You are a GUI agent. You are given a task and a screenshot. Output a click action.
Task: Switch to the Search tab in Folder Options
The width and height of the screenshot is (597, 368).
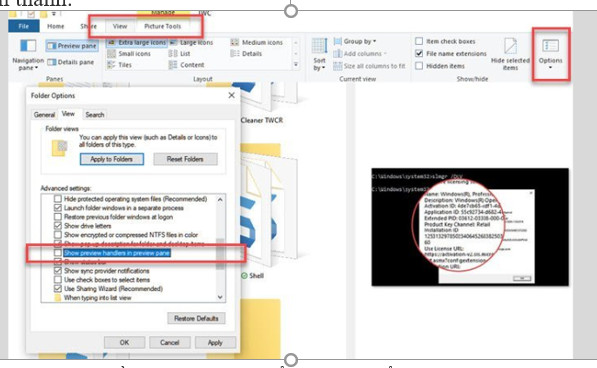[94, 115]
